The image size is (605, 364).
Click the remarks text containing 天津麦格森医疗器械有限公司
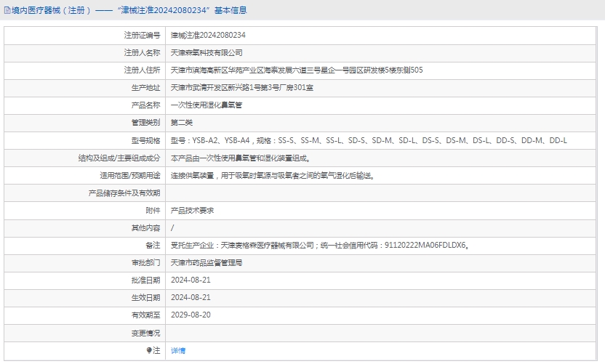point(319,245)
